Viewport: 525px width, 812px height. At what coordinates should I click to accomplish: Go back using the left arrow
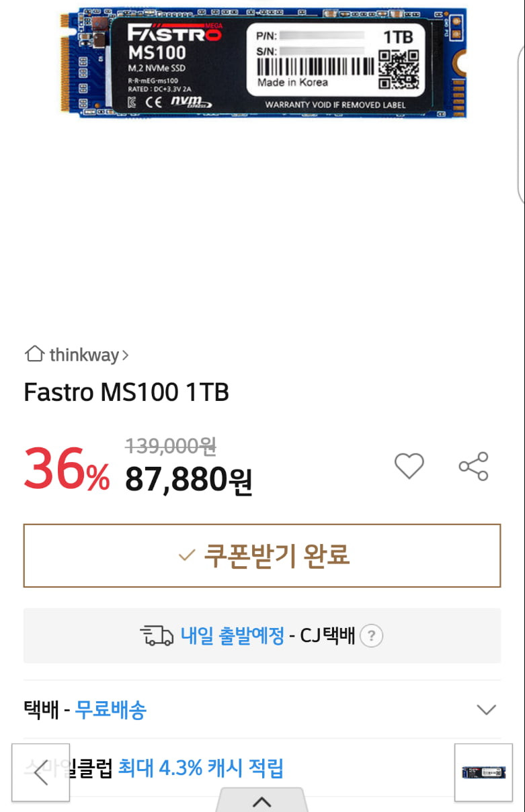[40, 772]
